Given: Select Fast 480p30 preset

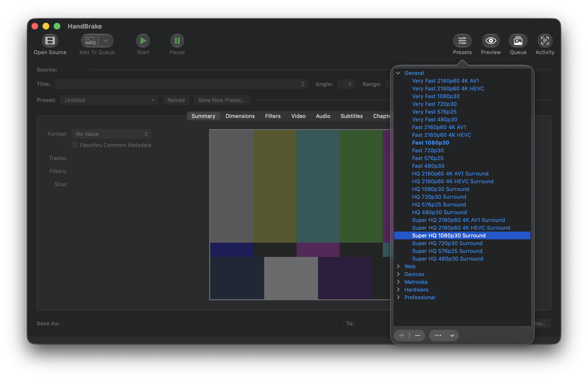Looking at the screenshot, I should (462, 166).
